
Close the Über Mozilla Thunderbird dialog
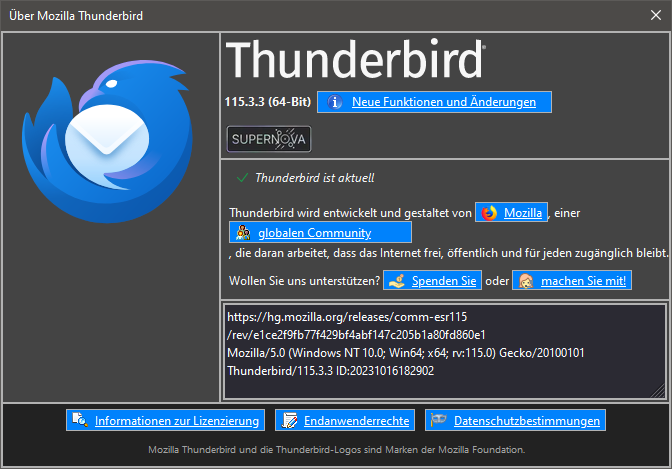656,15
